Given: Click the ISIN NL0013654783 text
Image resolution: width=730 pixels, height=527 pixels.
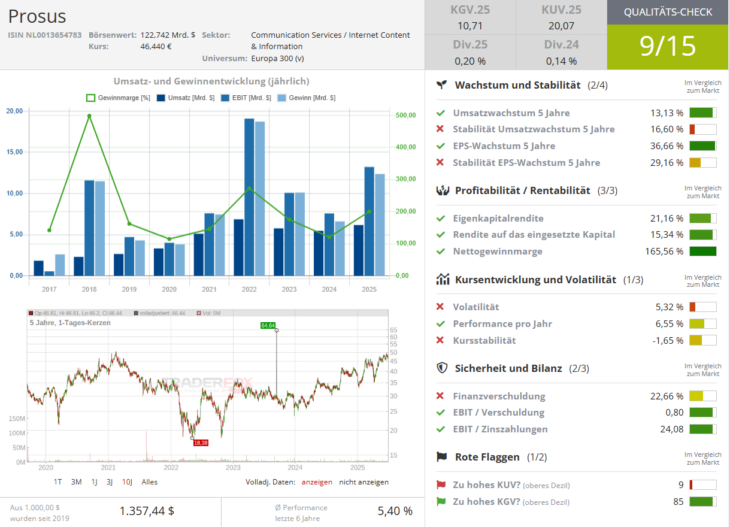Looking at the screenshot, I should coord(45,35).
